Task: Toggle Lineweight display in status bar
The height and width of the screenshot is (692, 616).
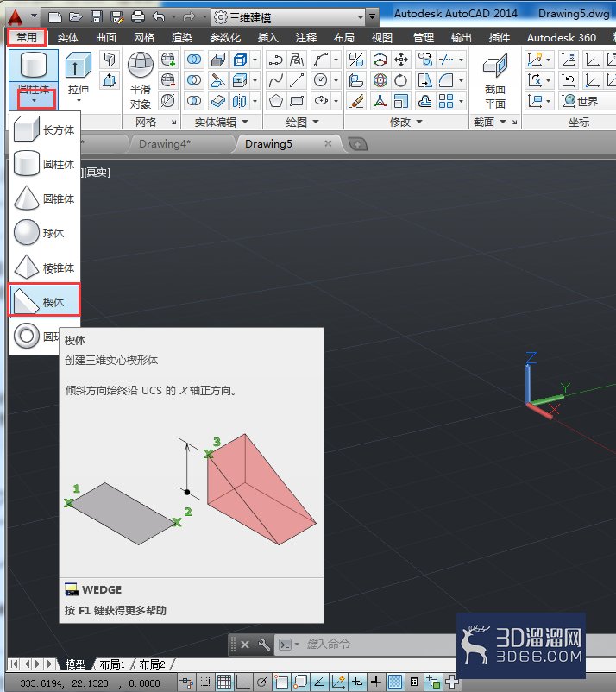Action: (376, 682)
